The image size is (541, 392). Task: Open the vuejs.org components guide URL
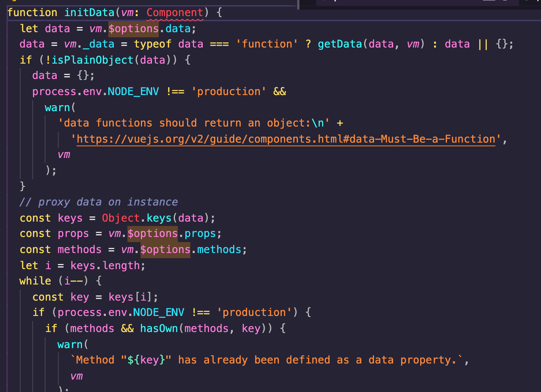click(286, 139)
